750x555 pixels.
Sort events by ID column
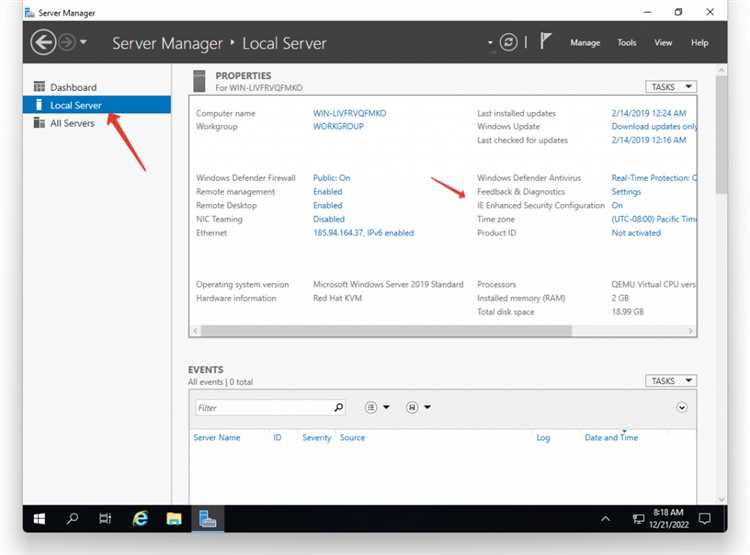tap(277, 437)
